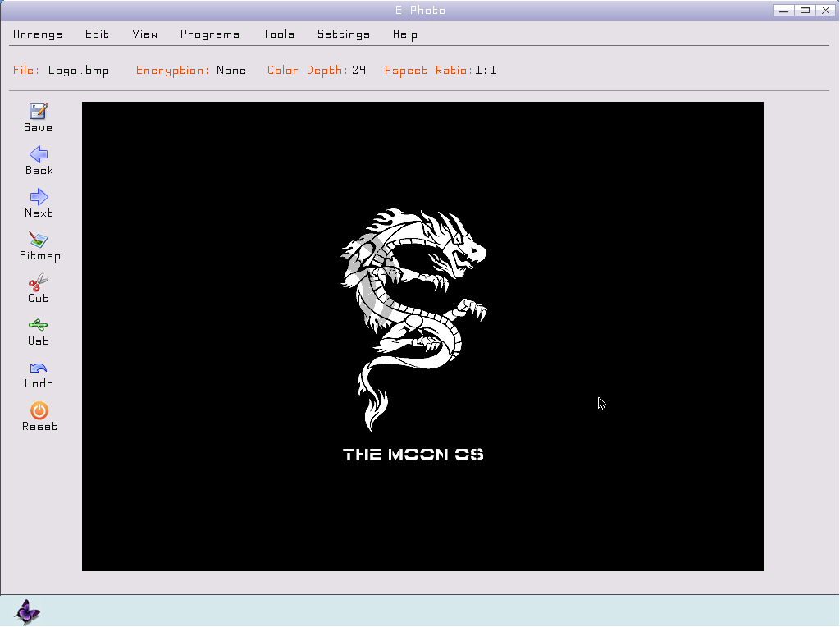
Task: Open the Arrange menu
Action: tap(38, 34)
